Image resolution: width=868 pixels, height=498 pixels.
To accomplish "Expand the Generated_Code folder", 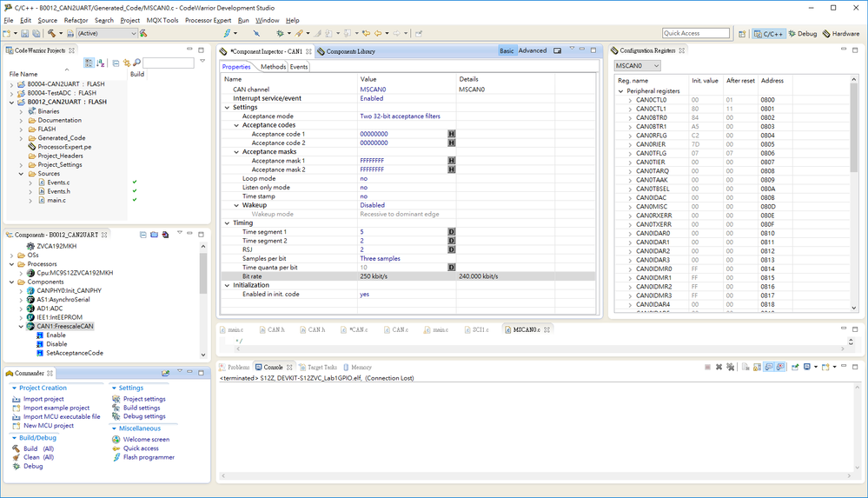I will tap(21, 138).
